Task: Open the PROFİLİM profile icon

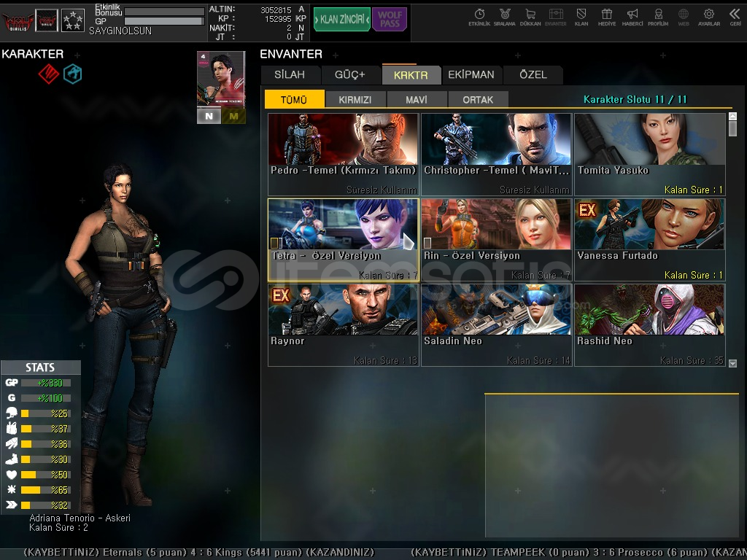Action: [658, 17]
